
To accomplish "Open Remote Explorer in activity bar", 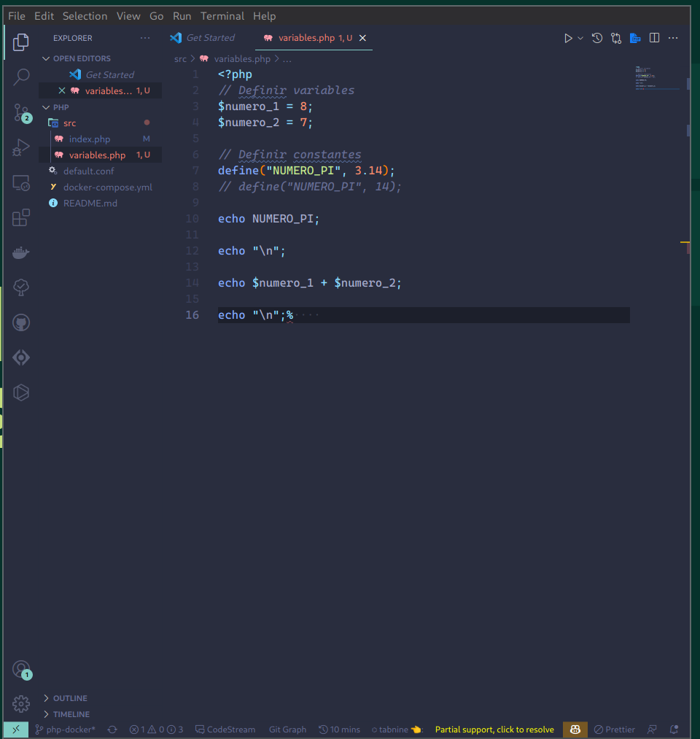I will click(21, 183).
